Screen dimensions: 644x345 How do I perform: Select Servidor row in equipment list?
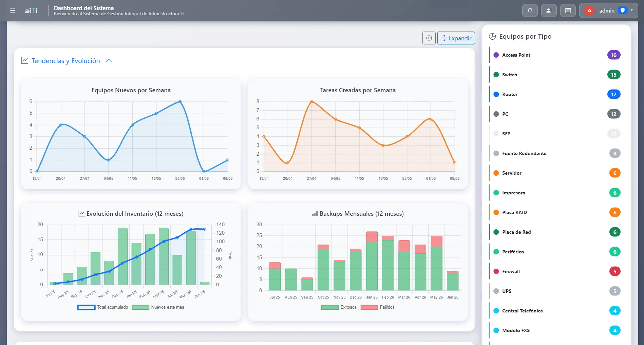click(x=556, y=173)
